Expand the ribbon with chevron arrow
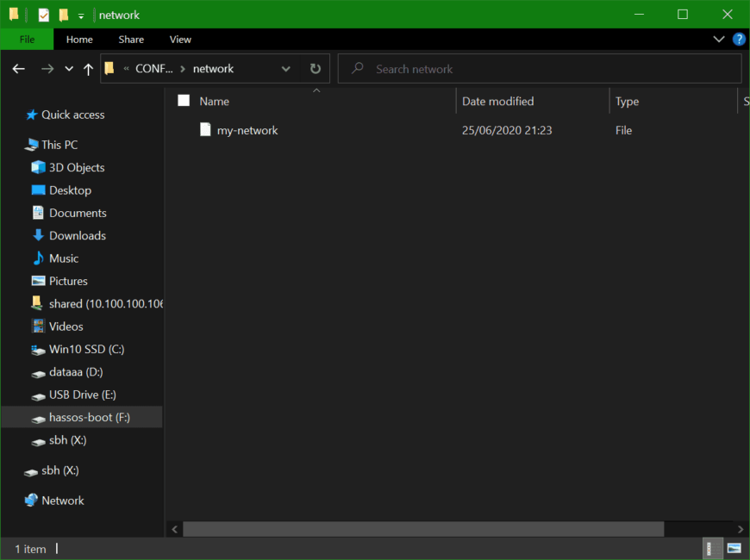 tap(719, 39)
